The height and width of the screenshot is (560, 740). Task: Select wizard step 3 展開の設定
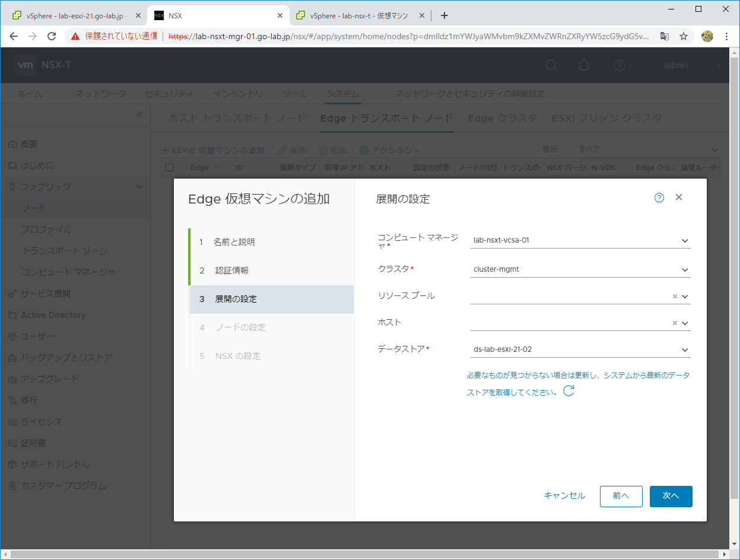271,299
